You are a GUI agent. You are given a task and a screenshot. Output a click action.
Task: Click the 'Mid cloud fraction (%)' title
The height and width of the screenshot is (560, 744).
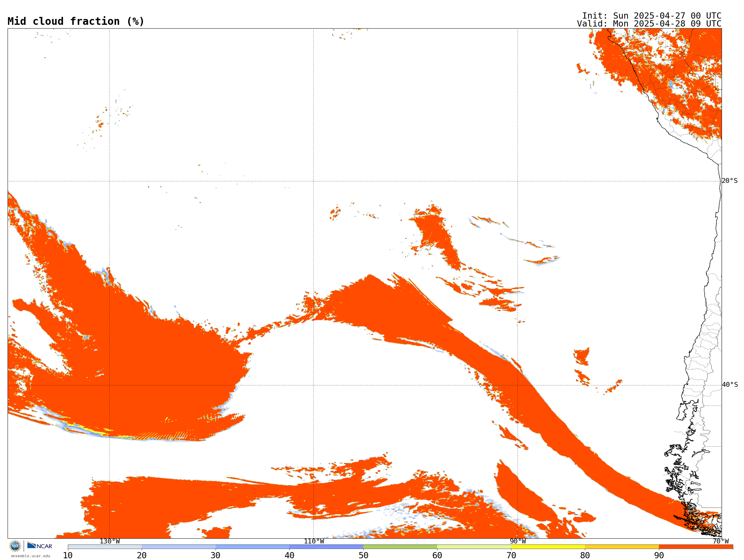76,21
